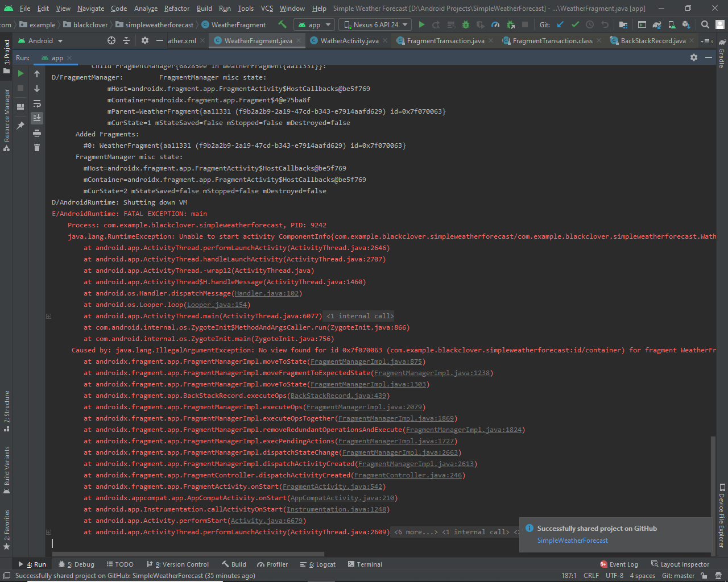Open the Git: master branch selector
Screen dimensions: 728x582
pyautogui.click(x=678, y=576)
